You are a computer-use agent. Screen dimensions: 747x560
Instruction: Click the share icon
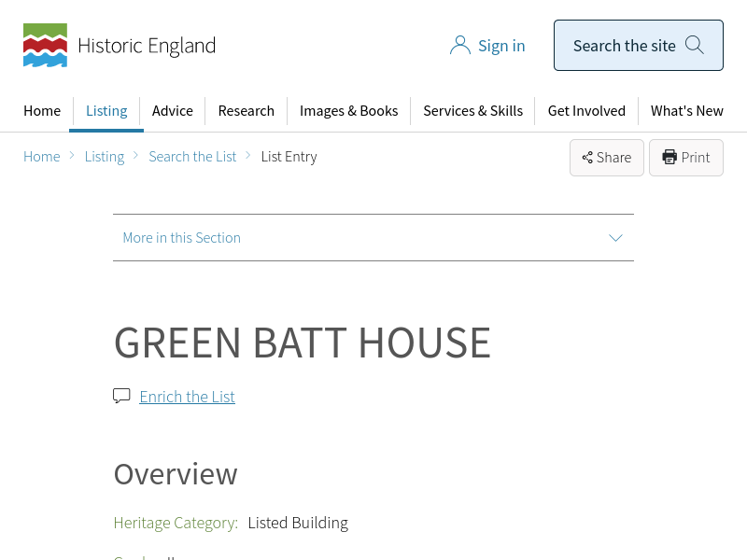[x=587, y=158]
